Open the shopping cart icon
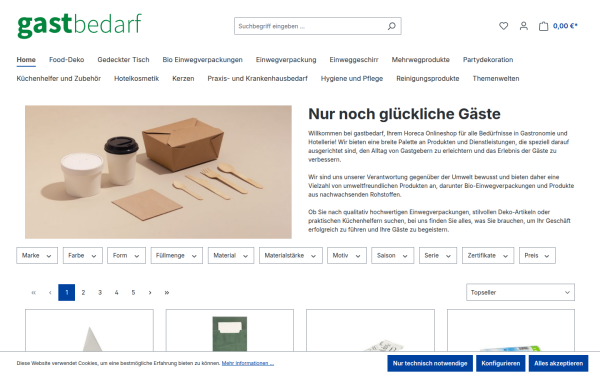This screenshot has width=600, height=375. (x=543, y=26)
